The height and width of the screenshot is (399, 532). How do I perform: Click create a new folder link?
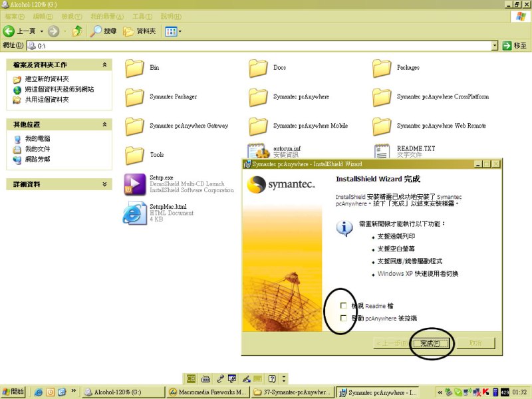click(x=47, y=79)
